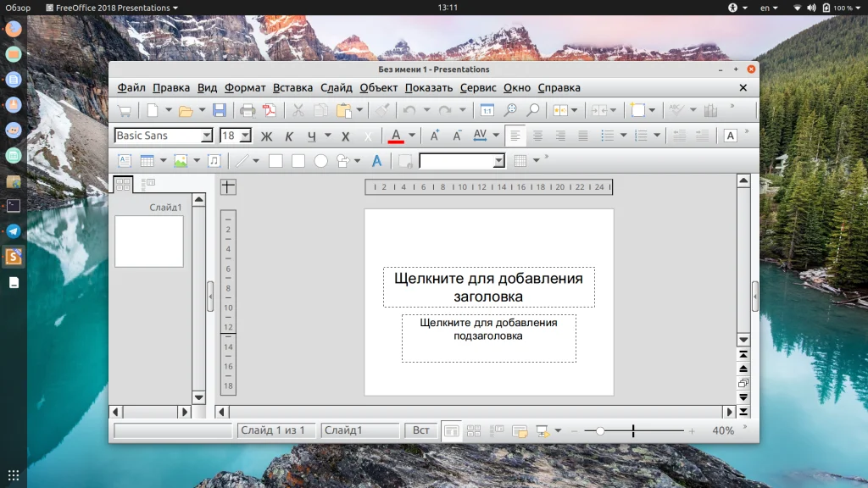Insert a picture frame using the image icon

[x=181, y=161]
